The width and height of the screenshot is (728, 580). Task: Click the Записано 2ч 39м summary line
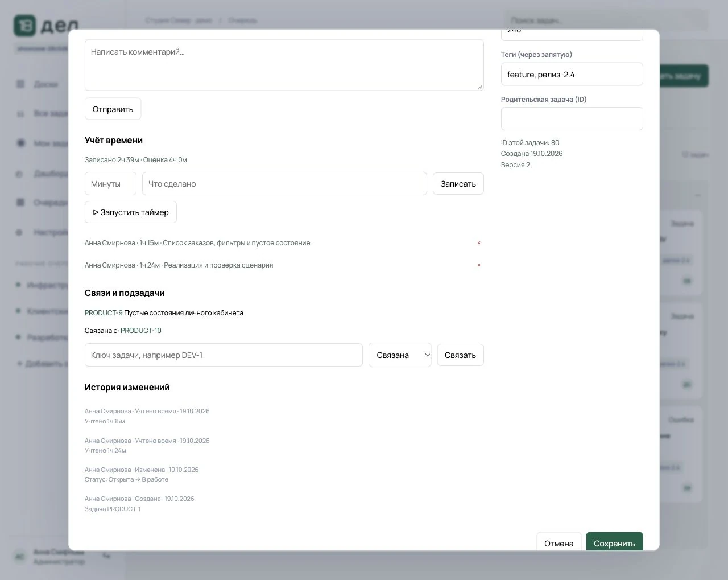click(136, 160)
